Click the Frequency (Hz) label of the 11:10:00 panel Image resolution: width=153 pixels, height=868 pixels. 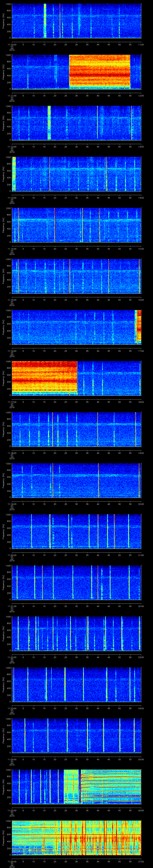pos(3,21)
